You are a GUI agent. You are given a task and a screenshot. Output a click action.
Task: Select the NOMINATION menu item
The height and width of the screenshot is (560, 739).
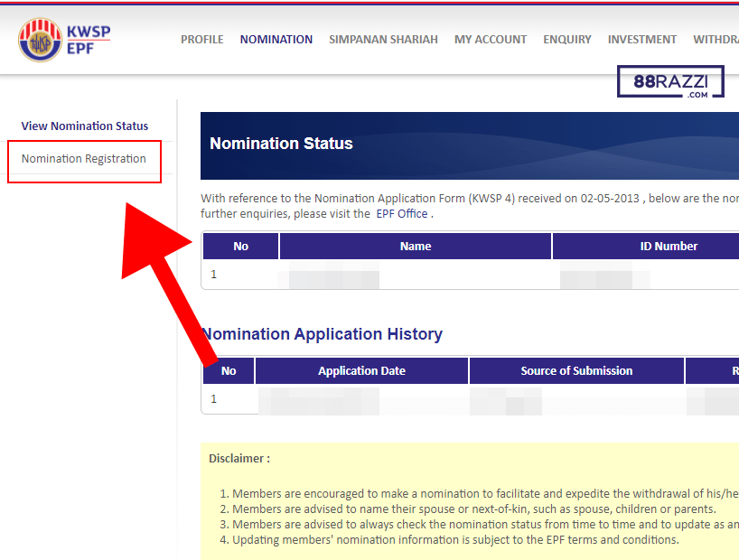(276, 40)
